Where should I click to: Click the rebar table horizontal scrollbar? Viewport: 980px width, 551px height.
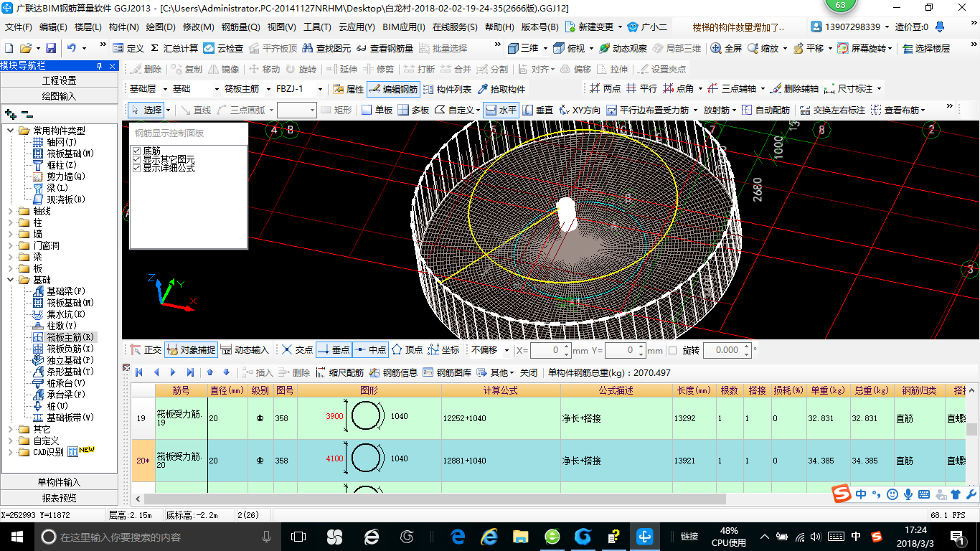[435, 499]
